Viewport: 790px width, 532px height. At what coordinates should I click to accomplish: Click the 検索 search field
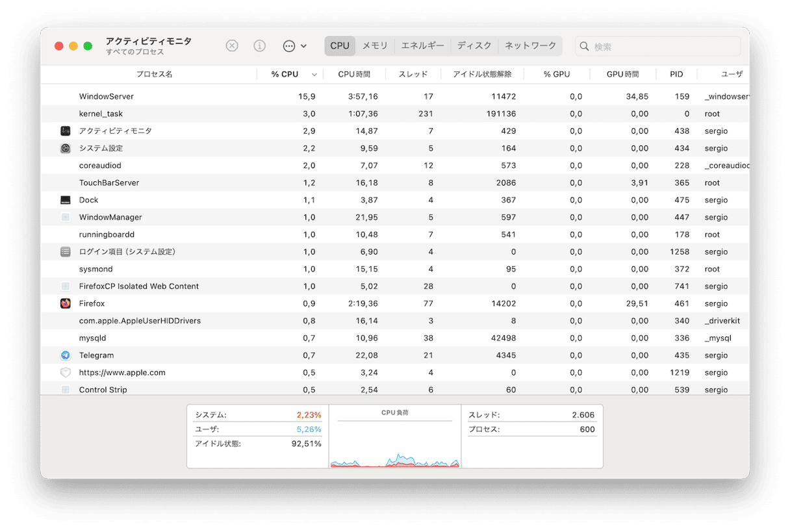click(x=664, y=47)
